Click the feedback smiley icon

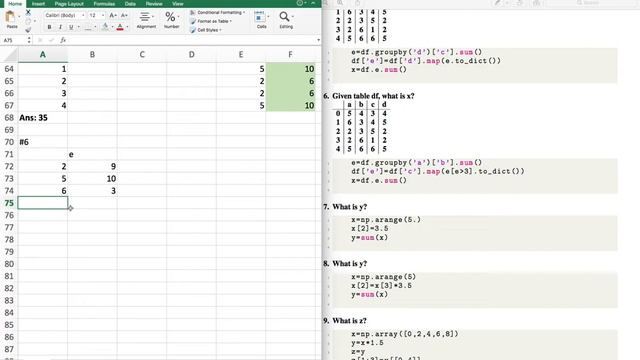pyautogui.click(x=300, y=3)
